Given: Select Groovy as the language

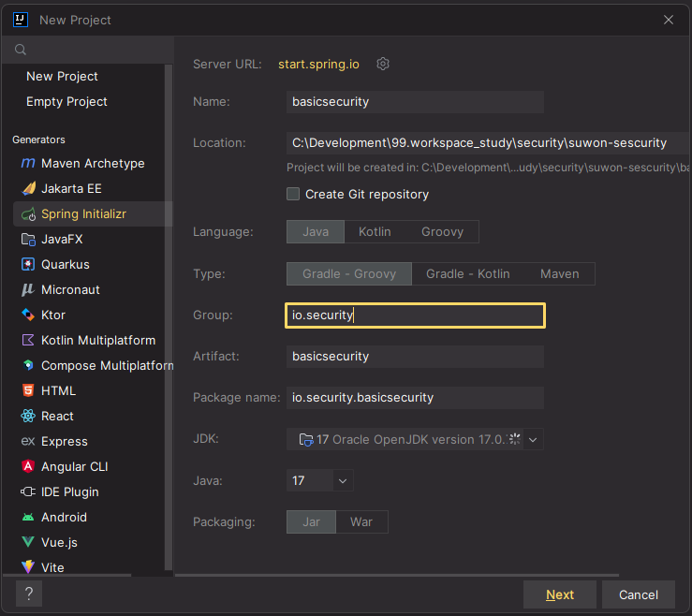Looking at the screenshot, I should click(x=442, y=231).
